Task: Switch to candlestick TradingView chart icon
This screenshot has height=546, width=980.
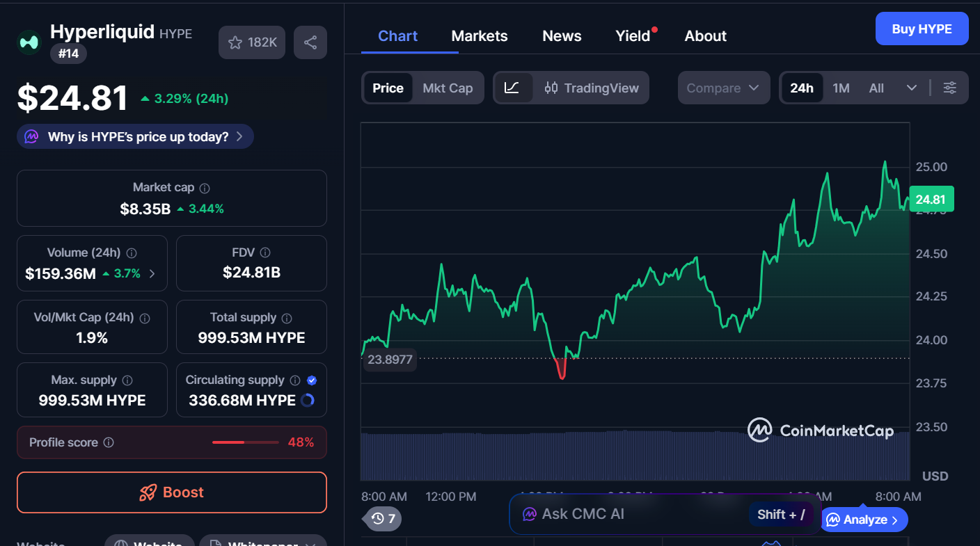Action: tap(551, 88)
